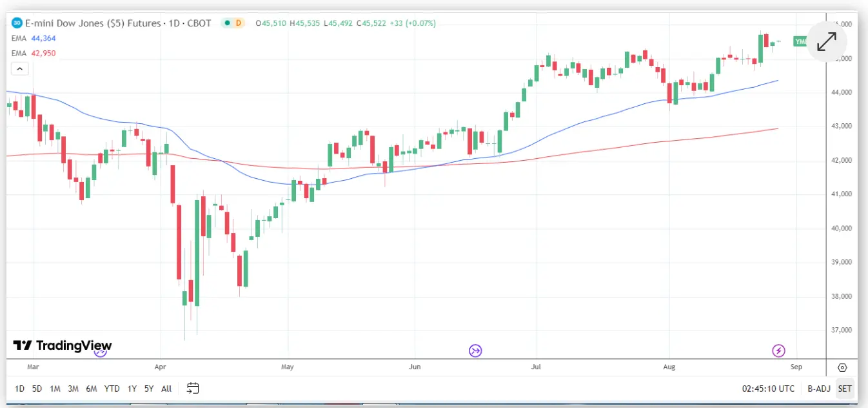The height and width of the screenshot is (408, 868).
Task: Select the blue EMA 44,364 legend entry
Action: pos(35,39)
